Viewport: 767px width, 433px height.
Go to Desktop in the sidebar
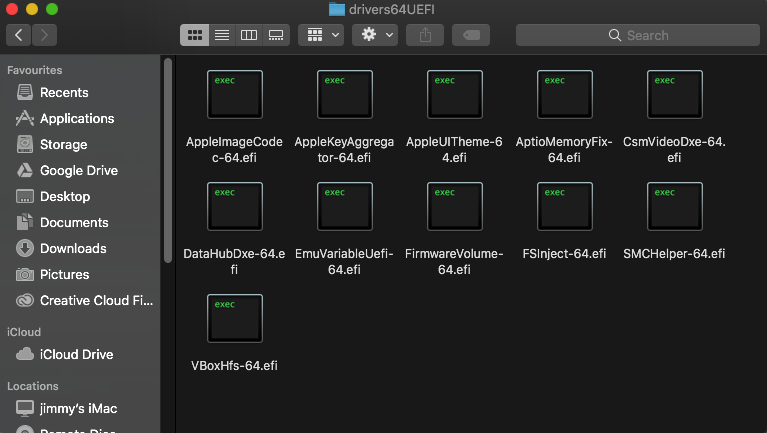click(x=80, y=196)
